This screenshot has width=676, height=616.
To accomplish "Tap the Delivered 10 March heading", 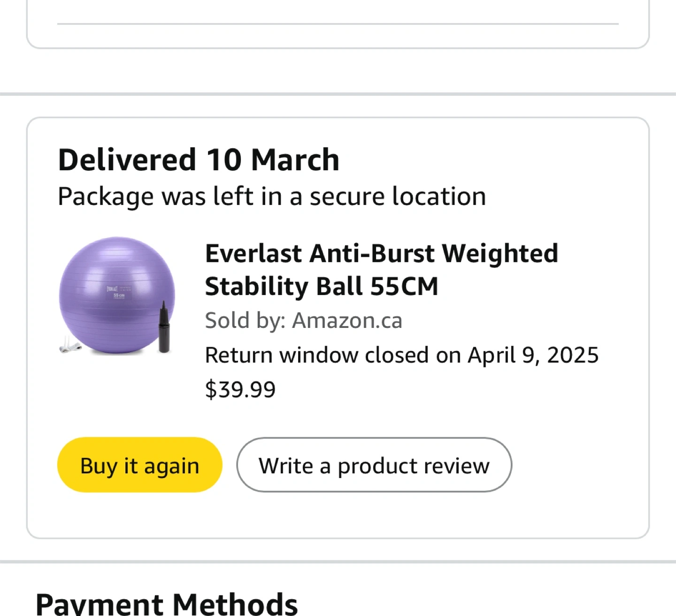I will 199,160.
